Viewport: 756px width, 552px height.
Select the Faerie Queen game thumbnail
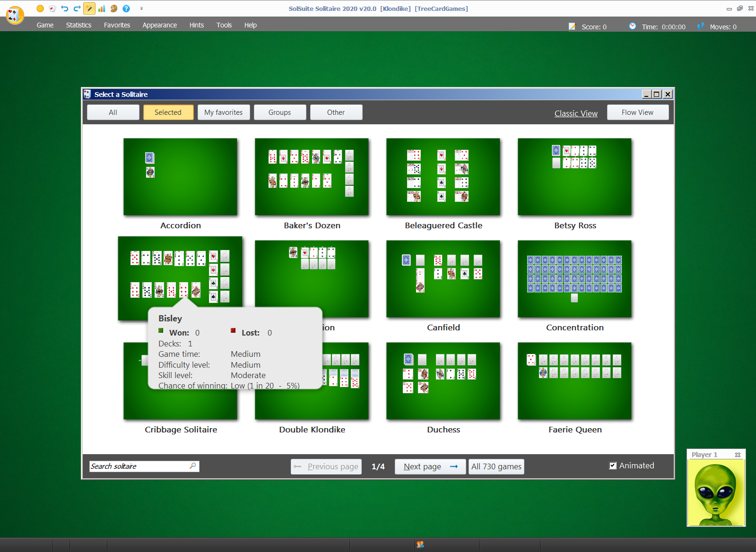click(x=574, y=381)
